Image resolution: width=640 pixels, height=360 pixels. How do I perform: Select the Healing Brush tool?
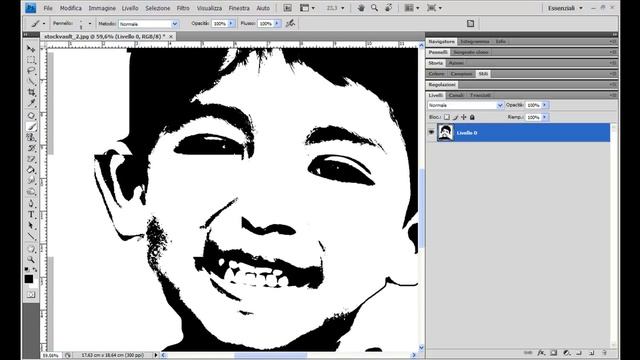tap(31, 116)
